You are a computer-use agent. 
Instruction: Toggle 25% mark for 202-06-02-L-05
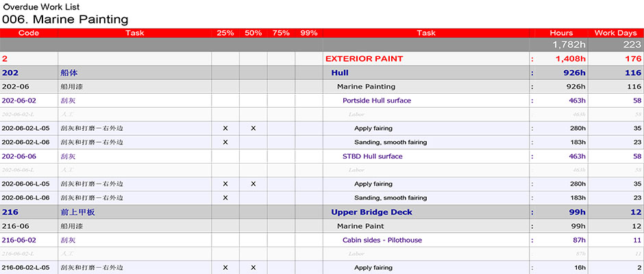(x=225, y=128)
